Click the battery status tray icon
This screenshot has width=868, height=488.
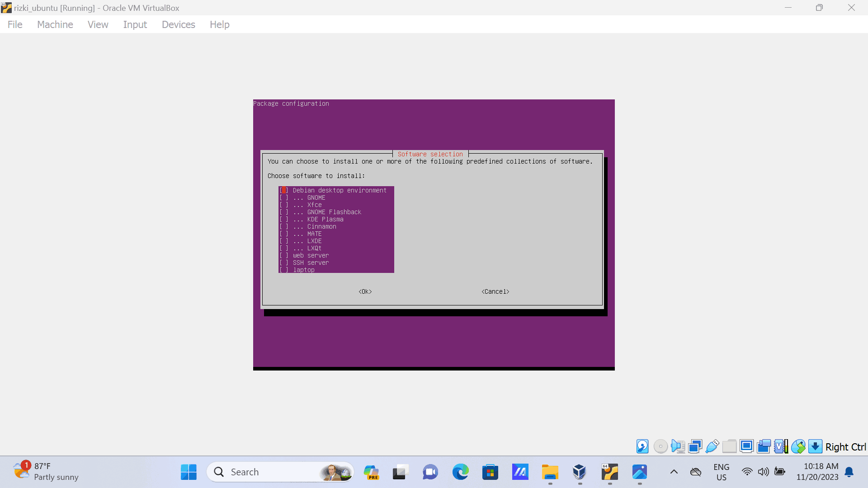[780, 472]
